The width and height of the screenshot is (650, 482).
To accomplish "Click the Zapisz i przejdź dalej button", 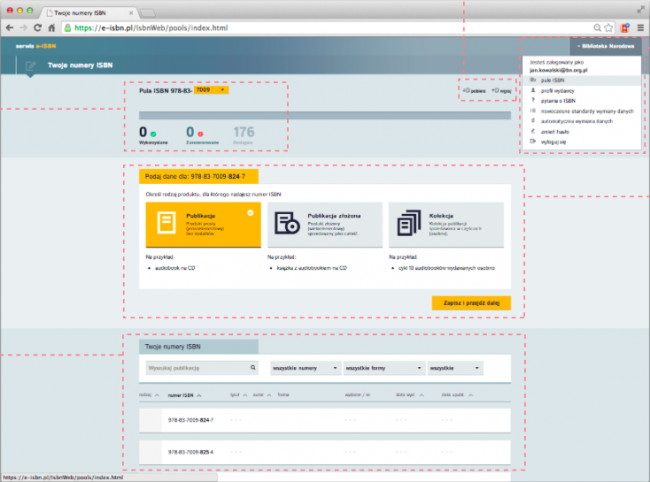I will pyautogui.click(x=471, y=303).
